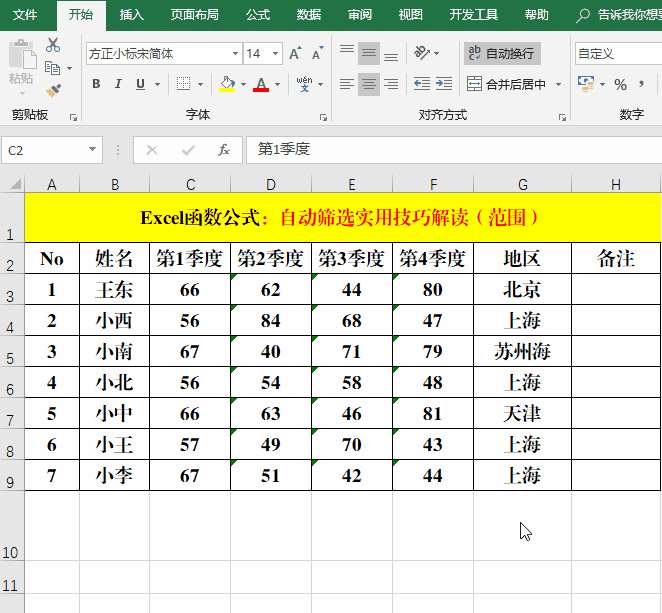Toggle the 自动换行 wrap text button
This screenshot has width=662, height=613.
point(502,53)
